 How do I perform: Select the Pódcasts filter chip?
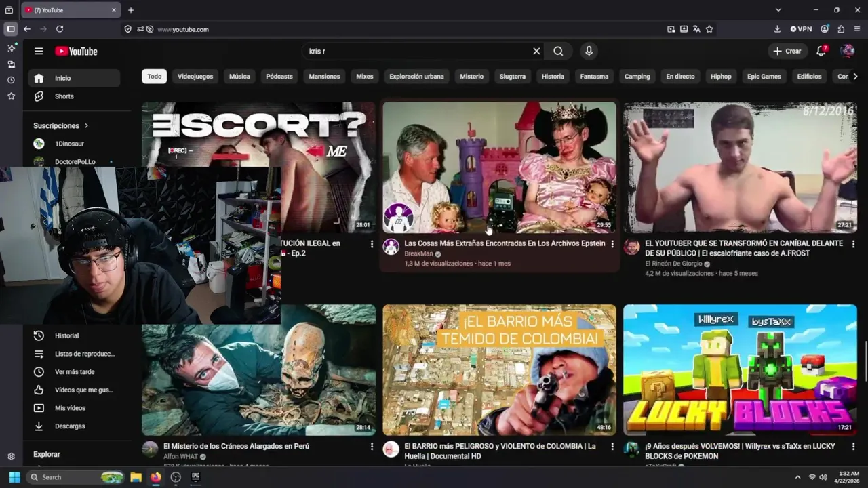(x=279, y=77)
